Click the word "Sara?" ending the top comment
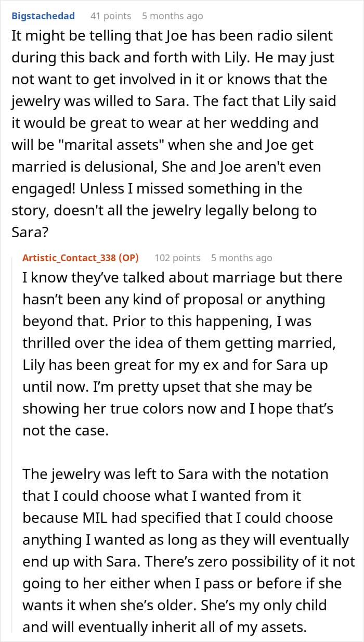The width and height of the screenshot is (364, 642). [x=30, y=232]
